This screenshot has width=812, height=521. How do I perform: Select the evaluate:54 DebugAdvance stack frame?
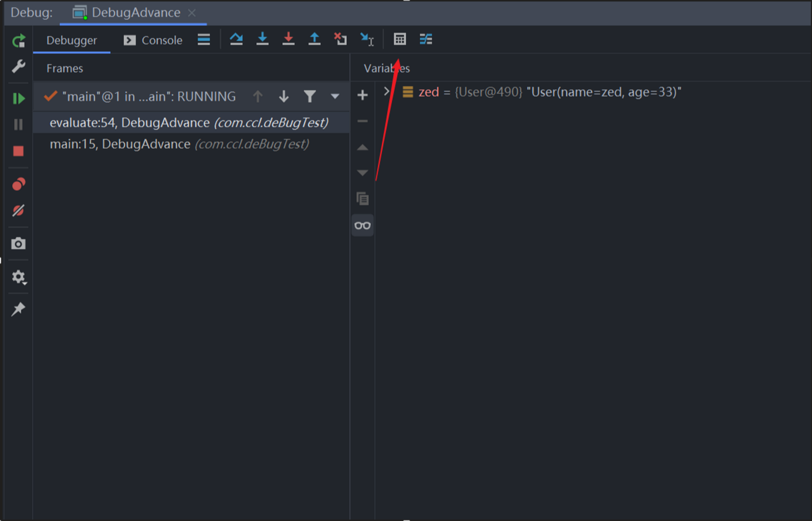(x=191, y=123)
